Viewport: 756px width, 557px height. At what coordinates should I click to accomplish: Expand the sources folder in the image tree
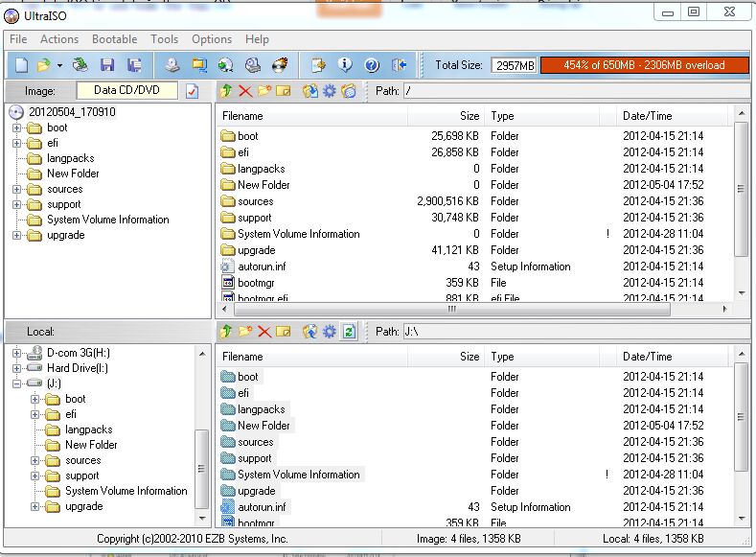(x=17, y=189)
